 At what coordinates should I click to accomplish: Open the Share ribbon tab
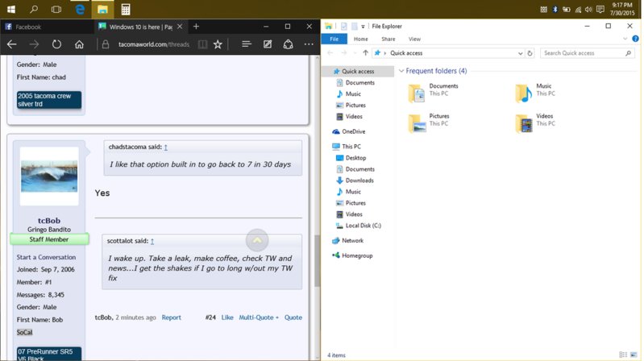pyautogui.click(x=388, y=39)
